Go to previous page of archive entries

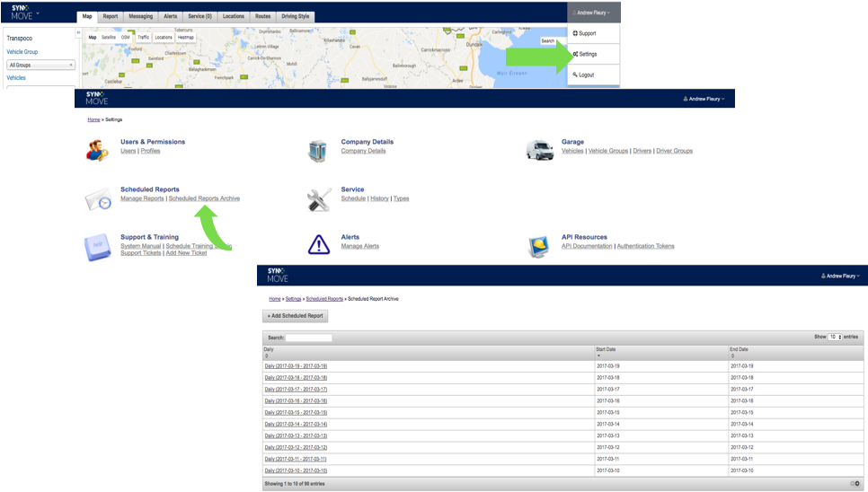click(x=853, y=484)
